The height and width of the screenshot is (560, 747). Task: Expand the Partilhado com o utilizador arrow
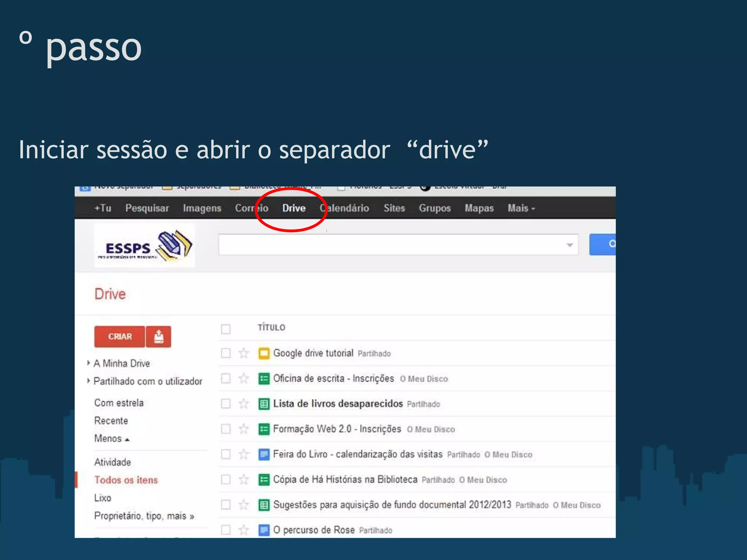(88, 381)
